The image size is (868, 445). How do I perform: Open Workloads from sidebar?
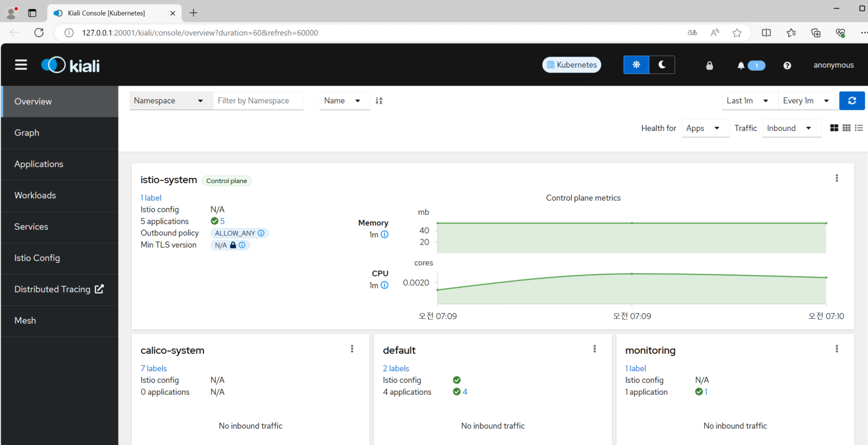point(59,195)
